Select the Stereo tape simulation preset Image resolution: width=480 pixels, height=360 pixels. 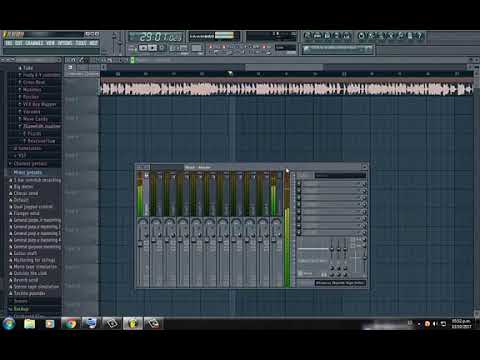tap(36, 287)
